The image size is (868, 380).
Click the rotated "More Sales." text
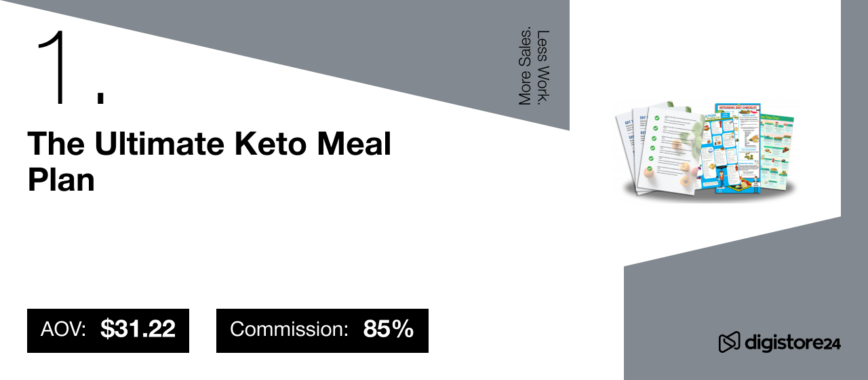[x=525, y=67]
